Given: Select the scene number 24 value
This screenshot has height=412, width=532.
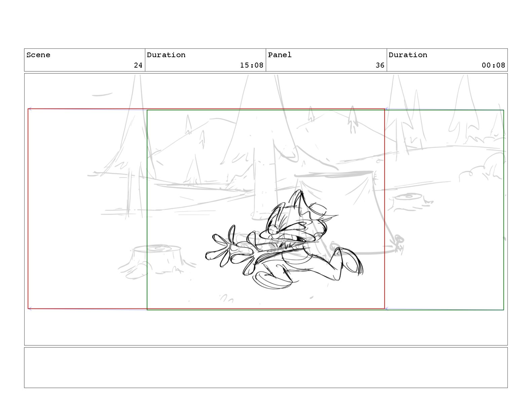Looking at the screenshot, I should point(138,65).
